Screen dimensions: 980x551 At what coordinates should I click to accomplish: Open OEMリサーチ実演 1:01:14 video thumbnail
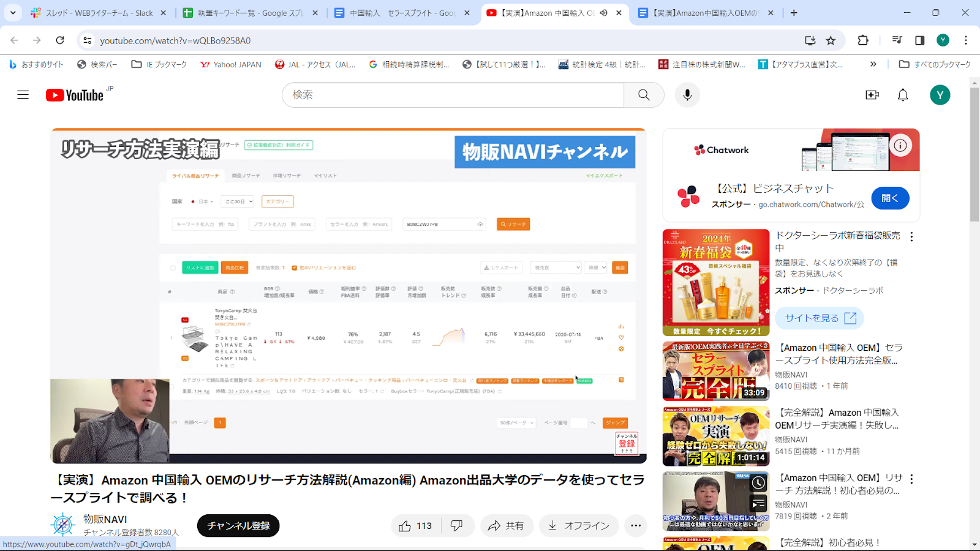pyautogui.click(x=716, y=437)
